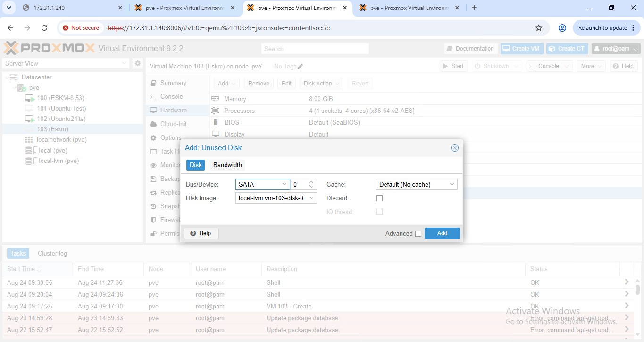This screenshot has width=644, height=342.
Task: Reload the page with the browser refresh icon
Action: (x=44, y=28)
